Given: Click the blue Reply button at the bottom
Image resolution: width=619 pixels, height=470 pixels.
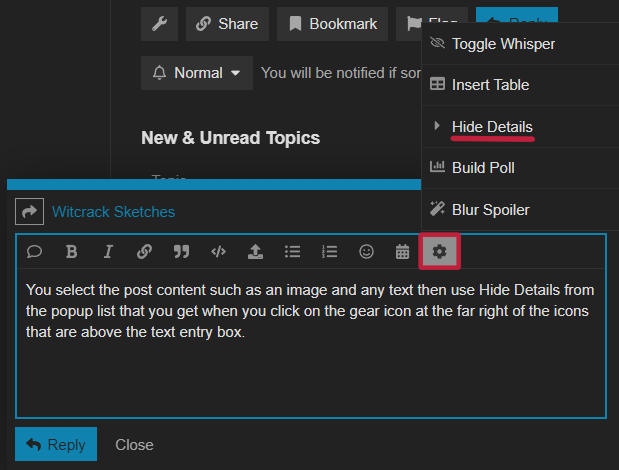Looking at the screenshot, I should [x=56, y=444].
